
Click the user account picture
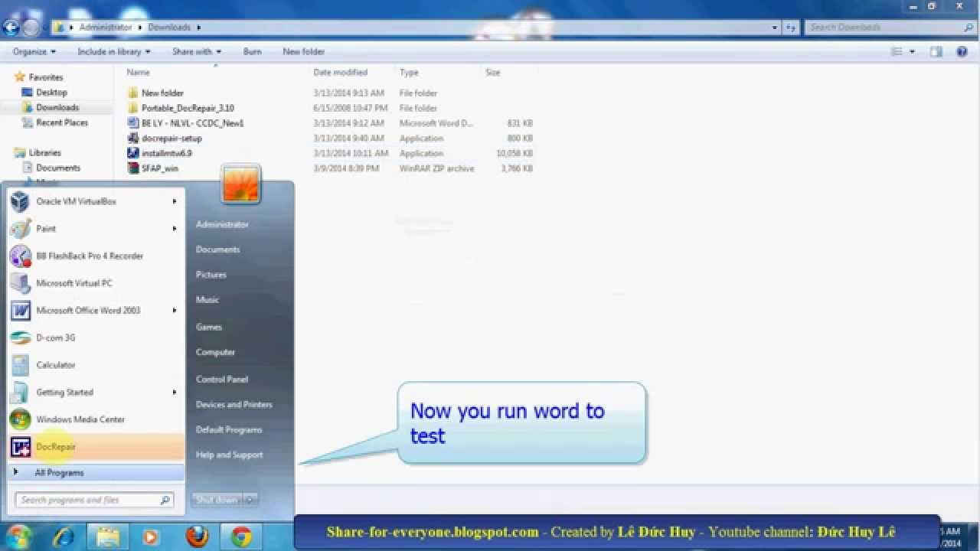240,184
